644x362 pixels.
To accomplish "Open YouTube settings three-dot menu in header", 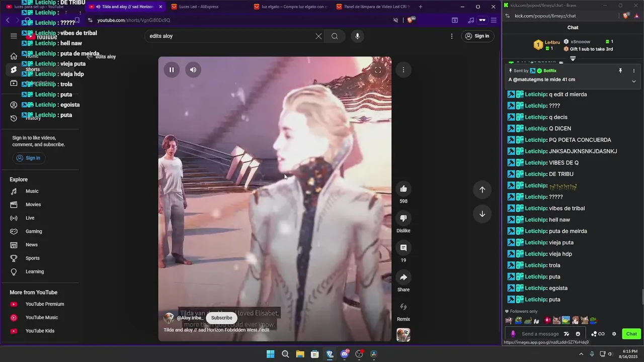I will tap(452, 36).
